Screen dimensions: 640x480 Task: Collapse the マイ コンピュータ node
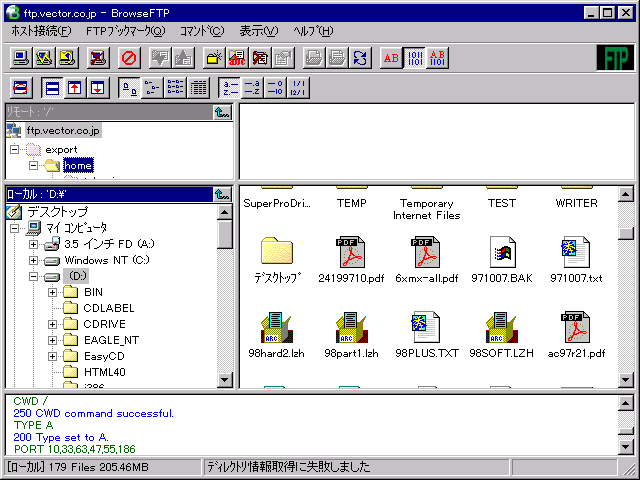14,228
